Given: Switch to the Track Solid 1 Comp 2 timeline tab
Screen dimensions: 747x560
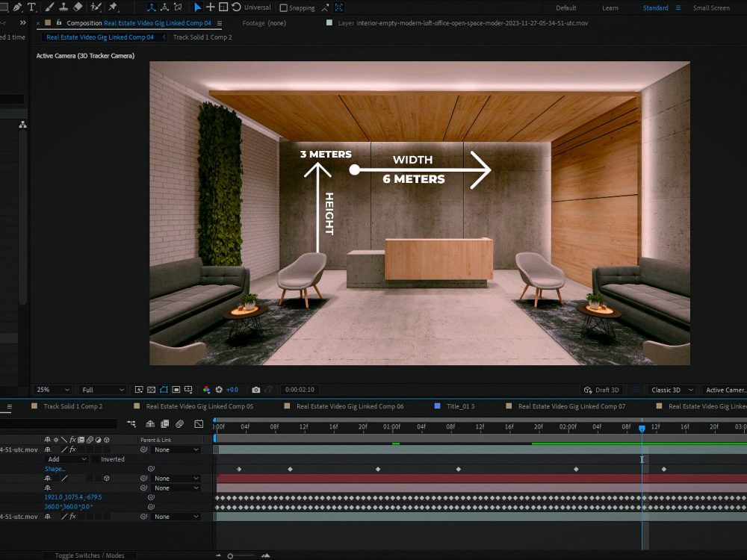Looking at the screenshot, I should pos(73,406).
